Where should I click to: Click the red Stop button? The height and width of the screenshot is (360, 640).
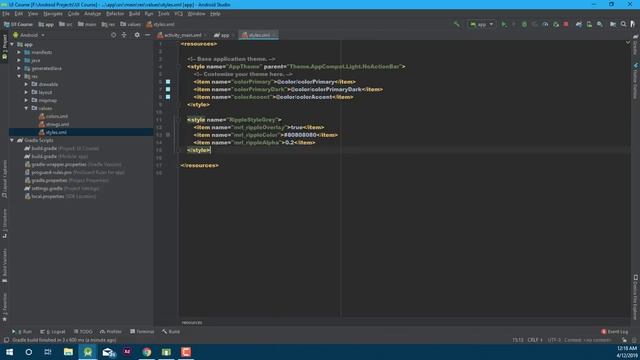566,24
